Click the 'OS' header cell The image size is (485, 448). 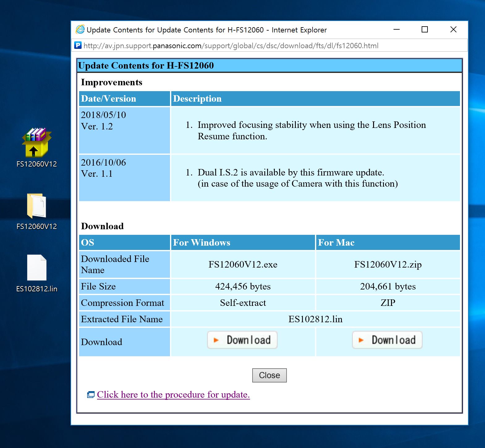click(125, 243)
